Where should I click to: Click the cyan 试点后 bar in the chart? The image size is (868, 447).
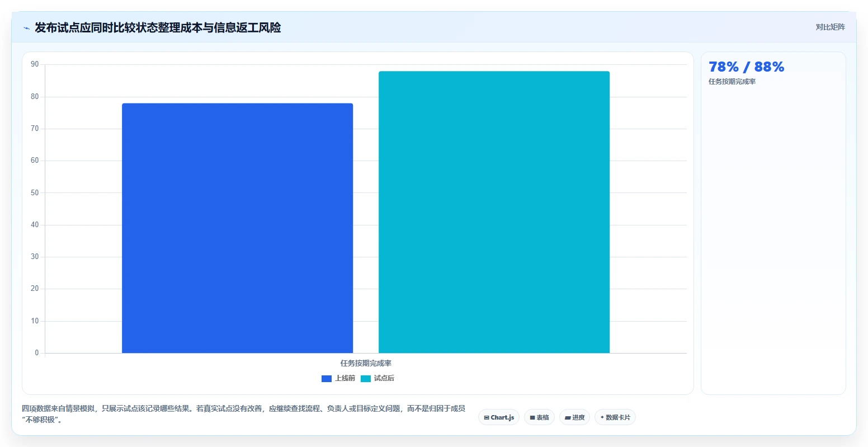point(494,212)
